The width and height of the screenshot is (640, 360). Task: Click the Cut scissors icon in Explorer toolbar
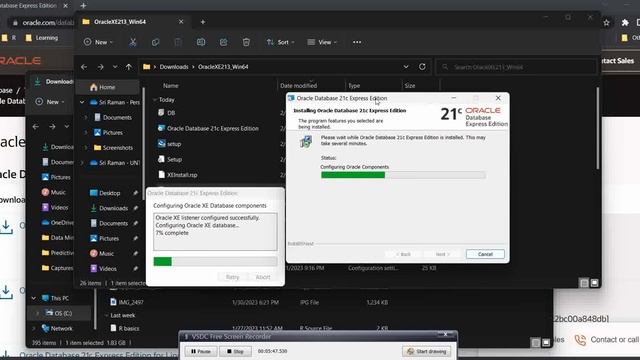[133, 42]
